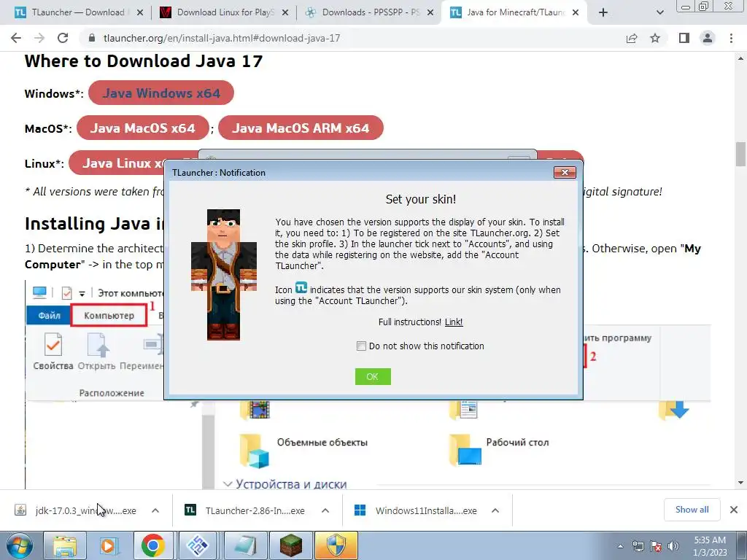
Task: Show all downloads
Action: [692, 510]
